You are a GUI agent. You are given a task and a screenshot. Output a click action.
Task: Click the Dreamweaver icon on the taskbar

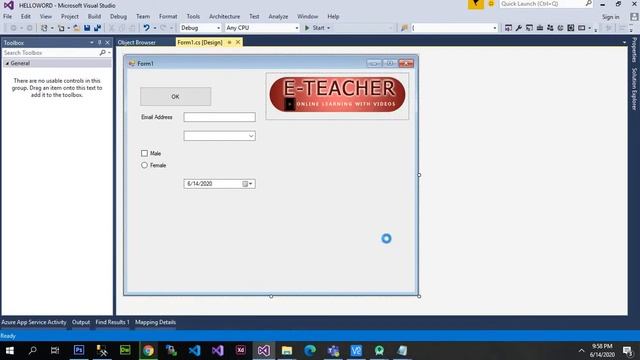click(125, 350)
